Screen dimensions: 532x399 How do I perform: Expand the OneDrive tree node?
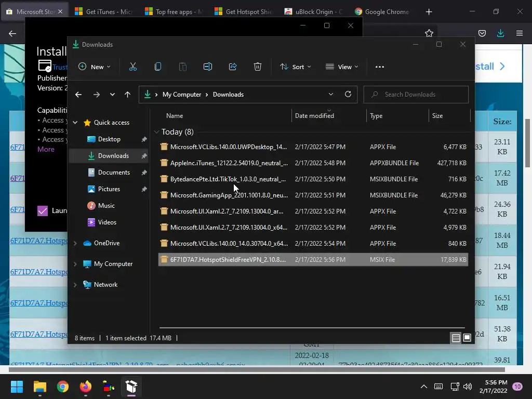tap(75, 243)
